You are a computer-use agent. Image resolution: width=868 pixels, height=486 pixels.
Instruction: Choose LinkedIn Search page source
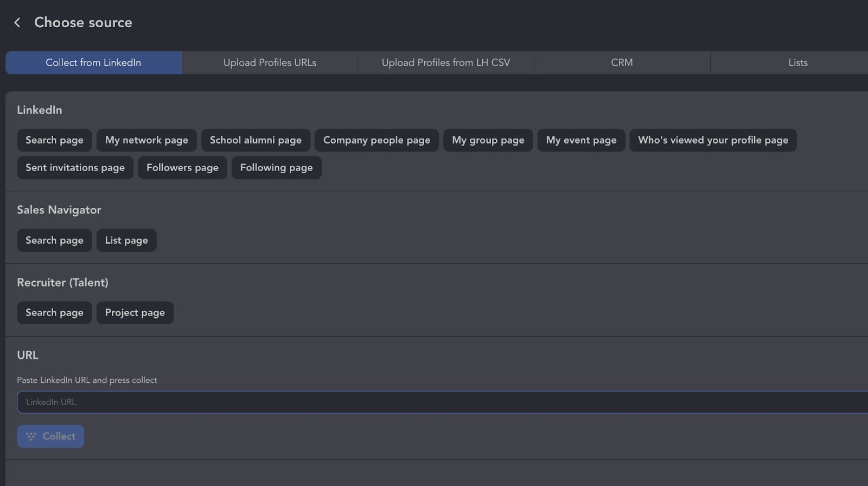click(54, 140)
